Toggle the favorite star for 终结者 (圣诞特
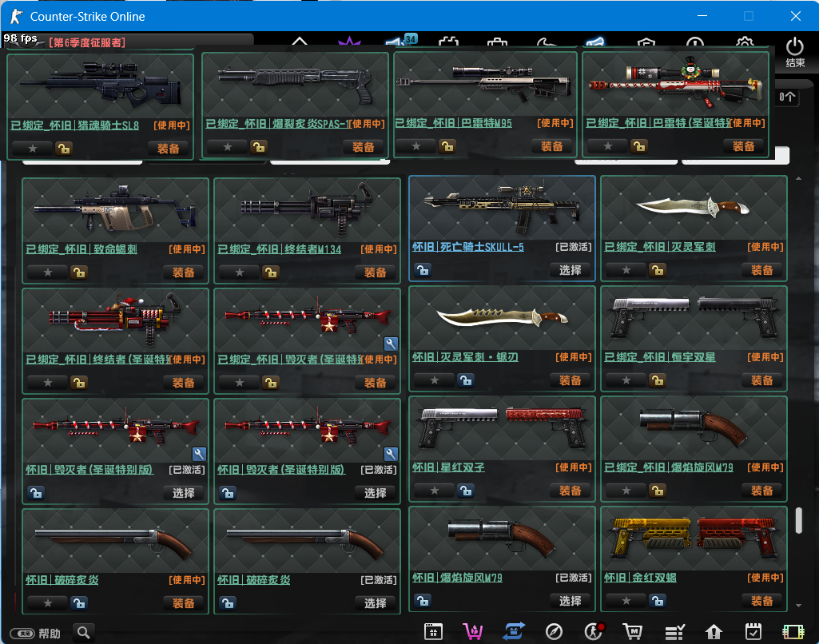Image resolution: width=819 pixels, height=644 pixels. [x=47, y=383]
